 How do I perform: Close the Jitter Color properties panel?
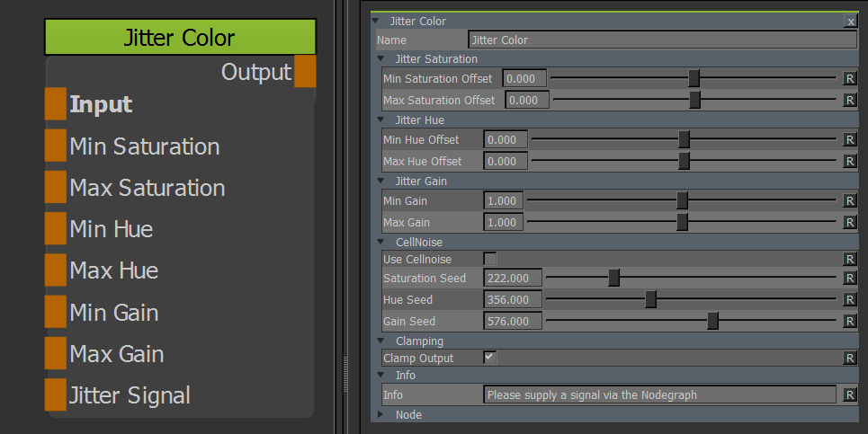tap(850, 21)
